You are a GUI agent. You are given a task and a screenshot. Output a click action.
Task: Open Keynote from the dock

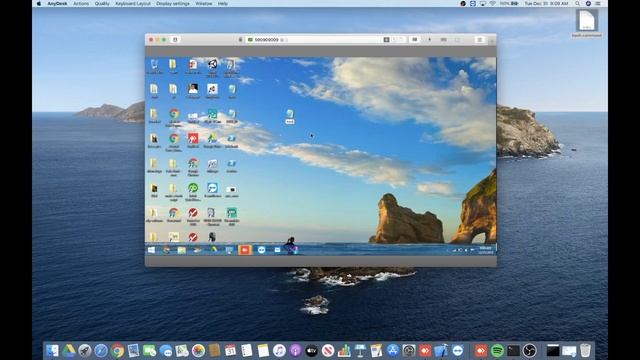(x=360, y=351)
